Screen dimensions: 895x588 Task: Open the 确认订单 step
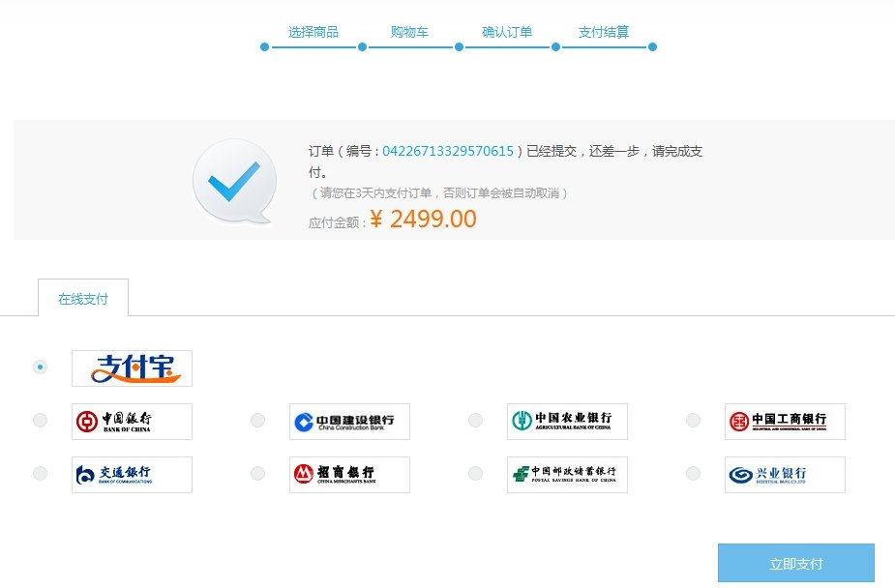click(x=505, y=31)
